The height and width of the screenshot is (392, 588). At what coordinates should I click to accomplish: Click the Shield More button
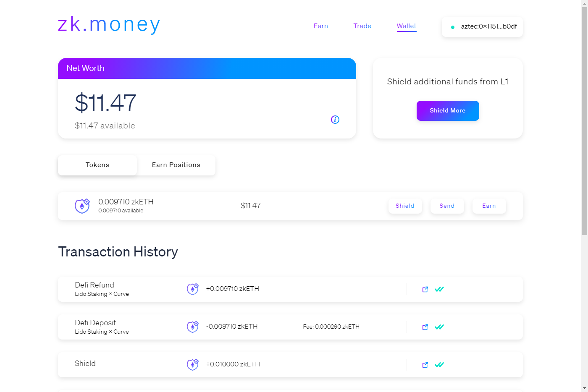pyautogui.click(x=448, y=111)
